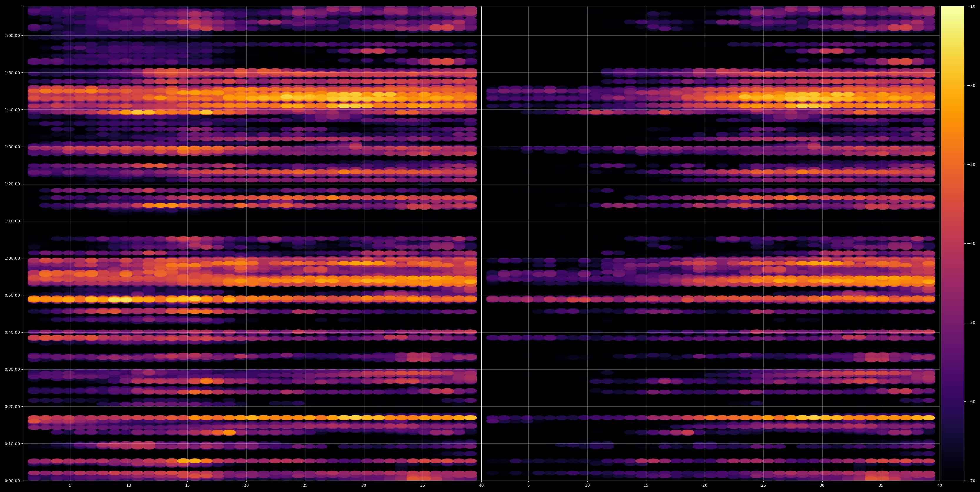Screen dimensions: 980x492
Task: Click x-axis tick 20 under left heatmap
Action: 246,486
